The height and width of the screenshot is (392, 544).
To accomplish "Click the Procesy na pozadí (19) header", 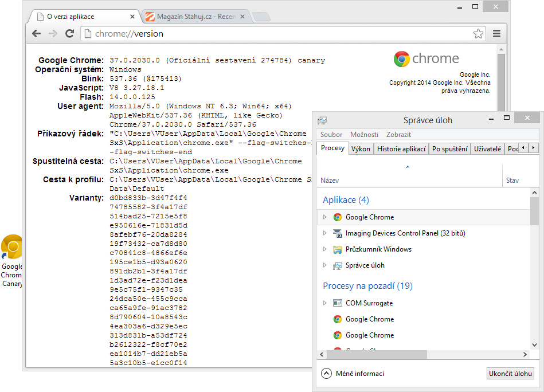I will [x=368, y=286].
